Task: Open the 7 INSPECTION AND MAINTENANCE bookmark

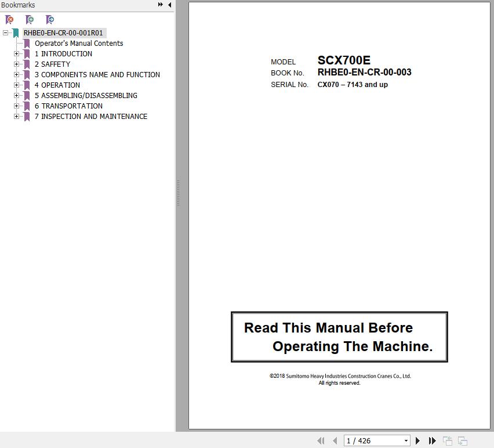Action: [91, 116]
